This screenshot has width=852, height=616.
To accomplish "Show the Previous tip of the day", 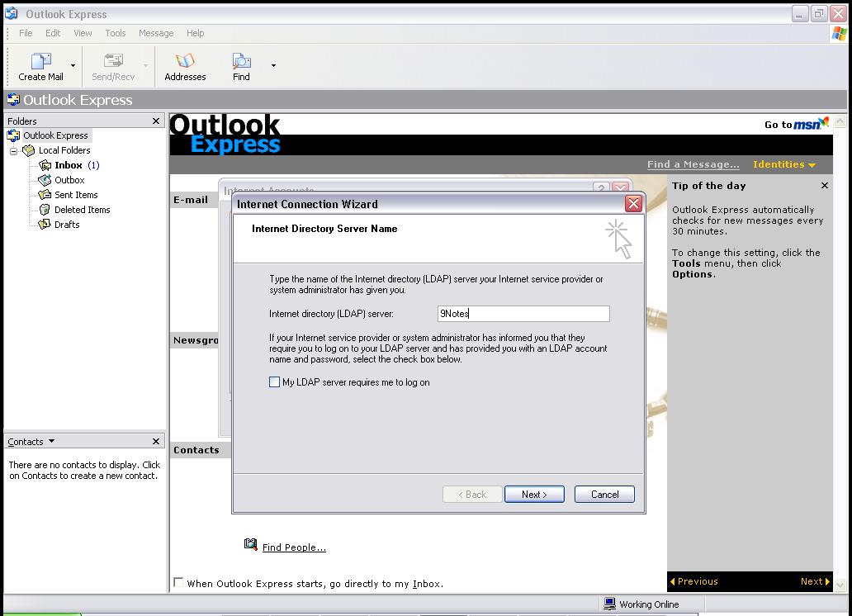I will [693, 581].
